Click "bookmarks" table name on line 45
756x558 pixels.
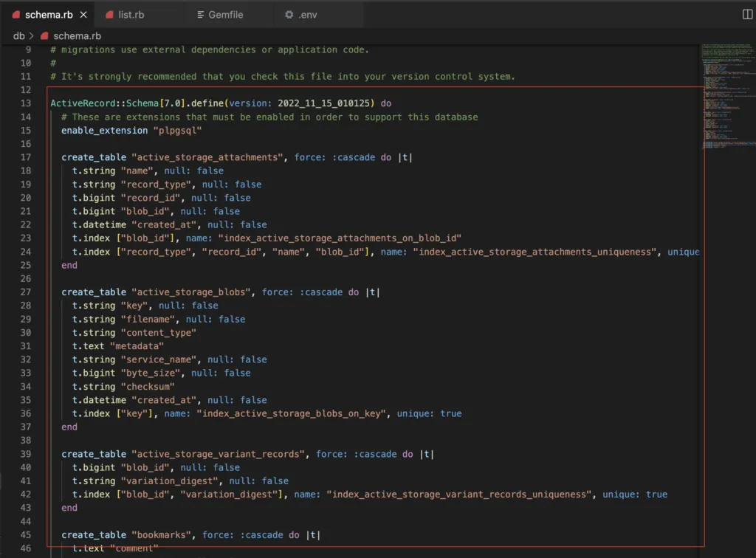click(162, 535)
